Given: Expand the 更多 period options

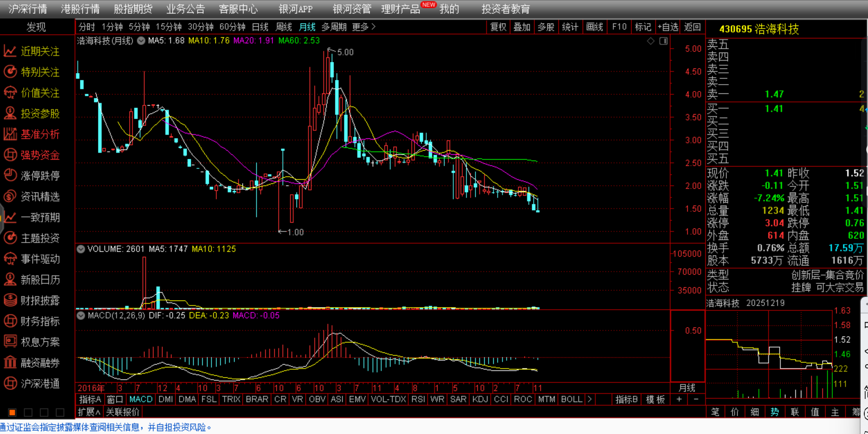Looking at the screenshot, I should pos(364,27).
